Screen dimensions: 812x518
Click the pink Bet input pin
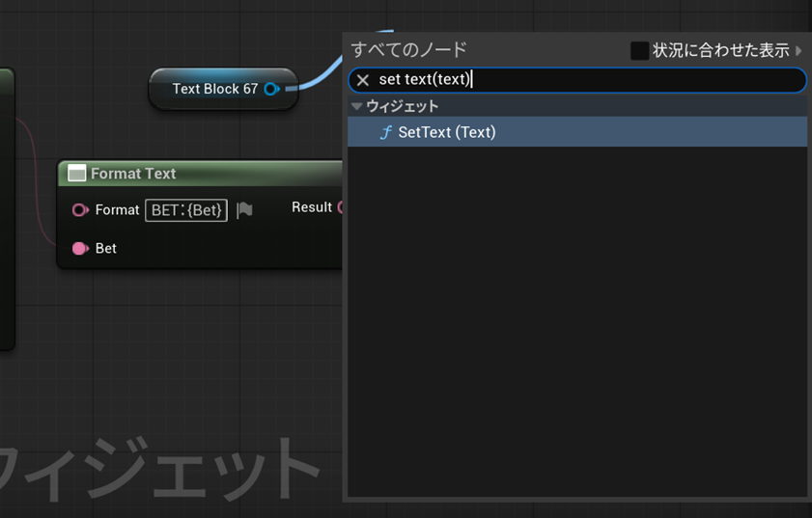pos(80,248)
